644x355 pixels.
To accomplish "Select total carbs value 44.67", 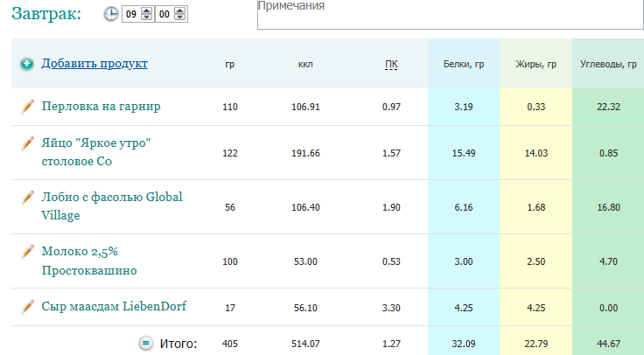I will pos(608,344).
